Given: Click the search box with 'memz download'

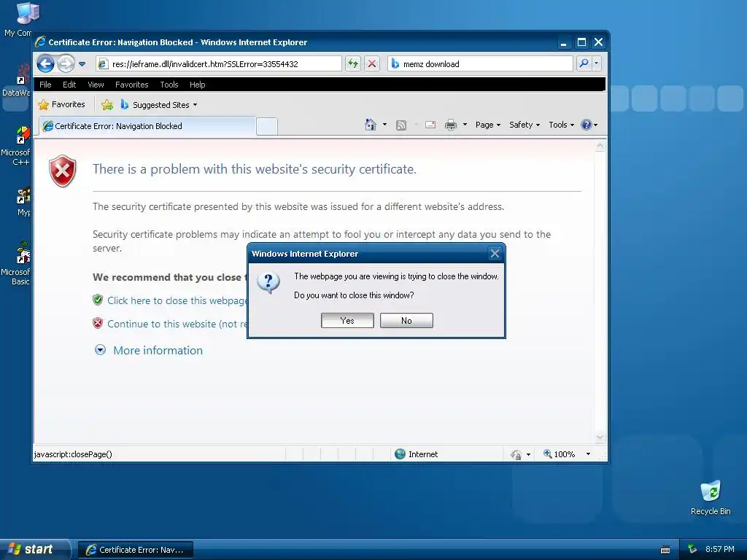Looking at the screenshot, I should (480, 64).
